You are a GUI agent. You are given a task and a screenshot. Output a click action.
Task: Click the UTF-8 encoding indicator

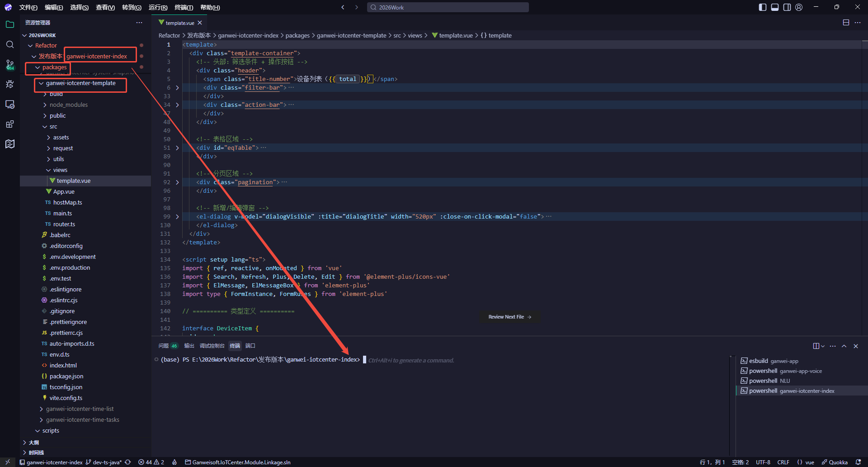[763, 462]
